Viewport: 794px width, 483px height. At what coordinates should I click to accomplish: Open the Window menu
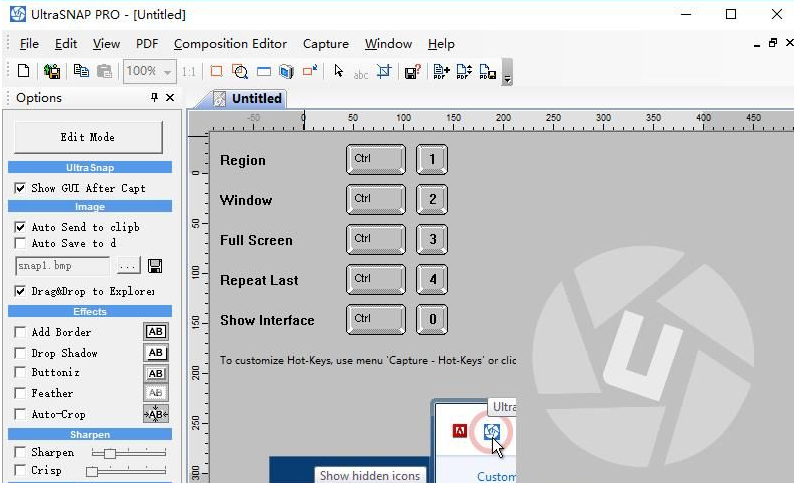[388, 44]
